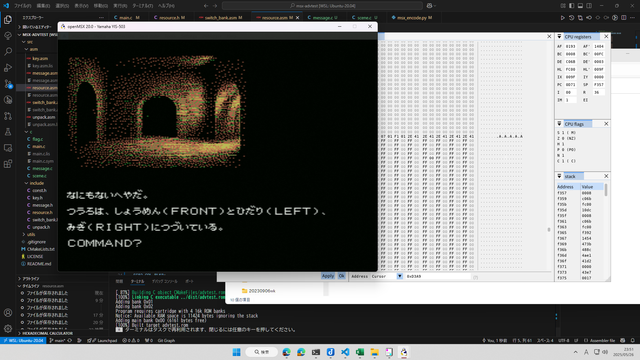Screen dimensions: 640x360
Task: Click the Run file play icon
Action: [562, 18]
